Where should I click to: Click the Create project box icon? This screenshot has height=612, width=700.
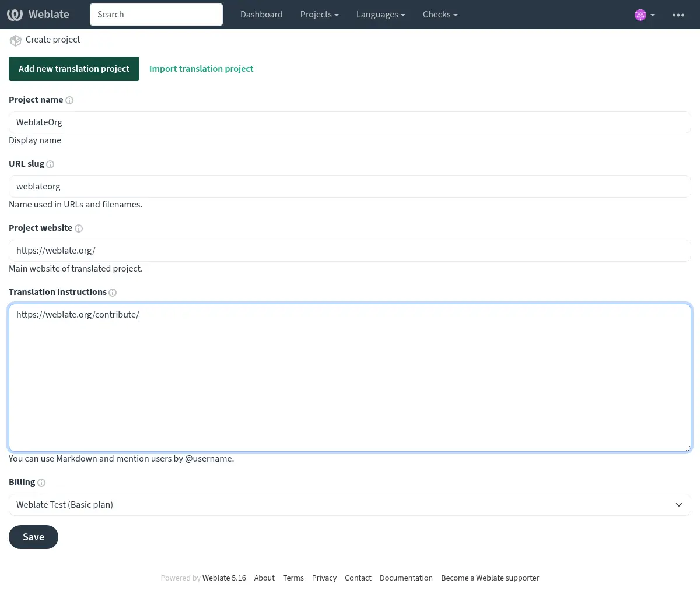(16, 40)
